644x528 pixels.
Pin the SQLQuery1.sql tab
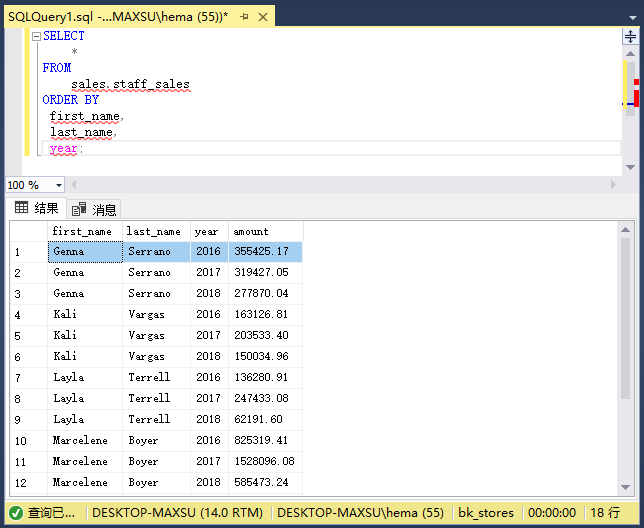[244, 17]
